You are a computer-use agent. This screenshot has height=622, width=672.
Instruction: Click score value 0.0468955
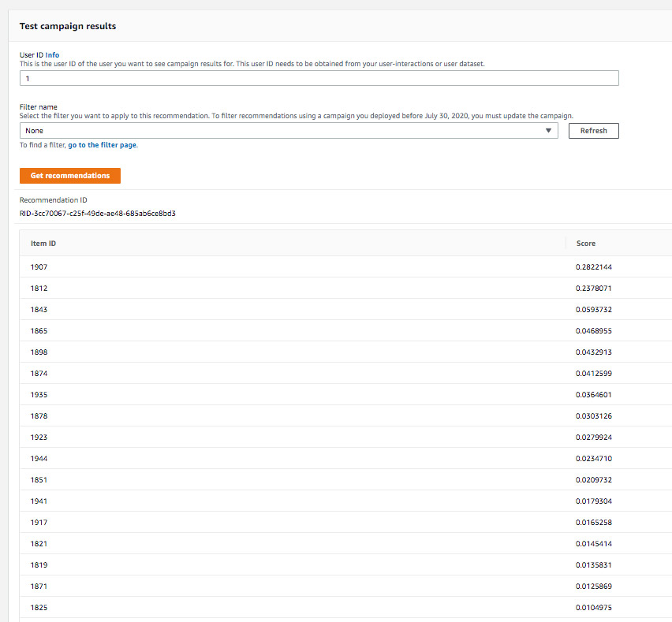click(594, 330)
